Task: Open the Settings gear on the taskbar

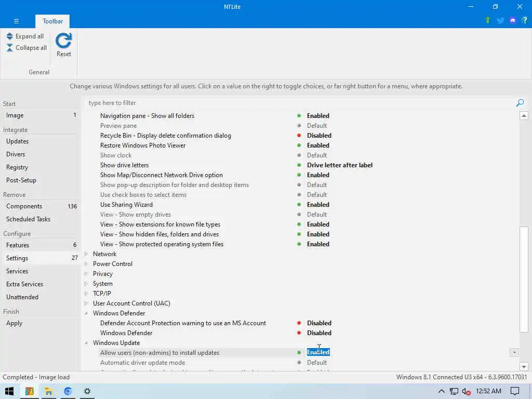Action: pyautogui.click(x=87, y=391)
